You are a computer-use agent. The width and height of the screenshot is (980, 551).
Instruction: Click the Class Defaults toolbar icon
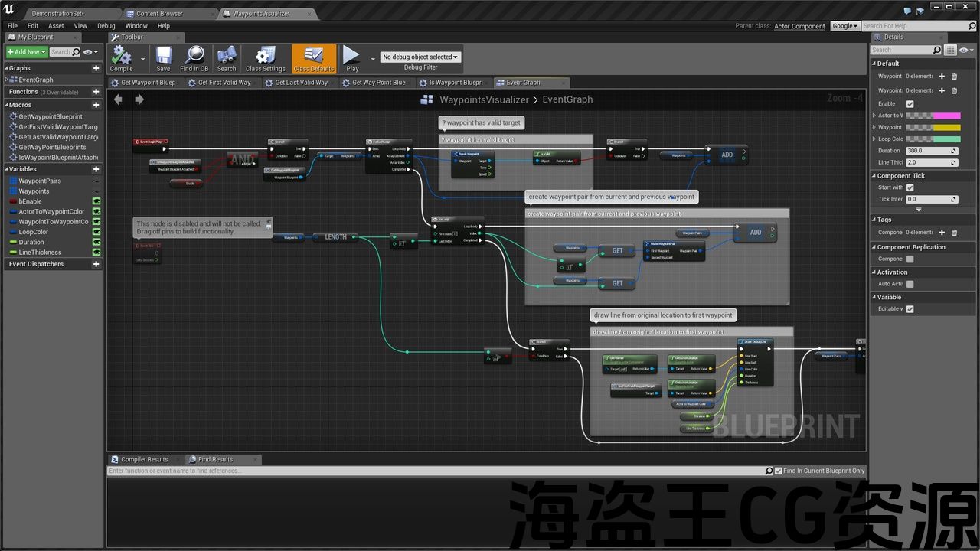click(314, 57)
